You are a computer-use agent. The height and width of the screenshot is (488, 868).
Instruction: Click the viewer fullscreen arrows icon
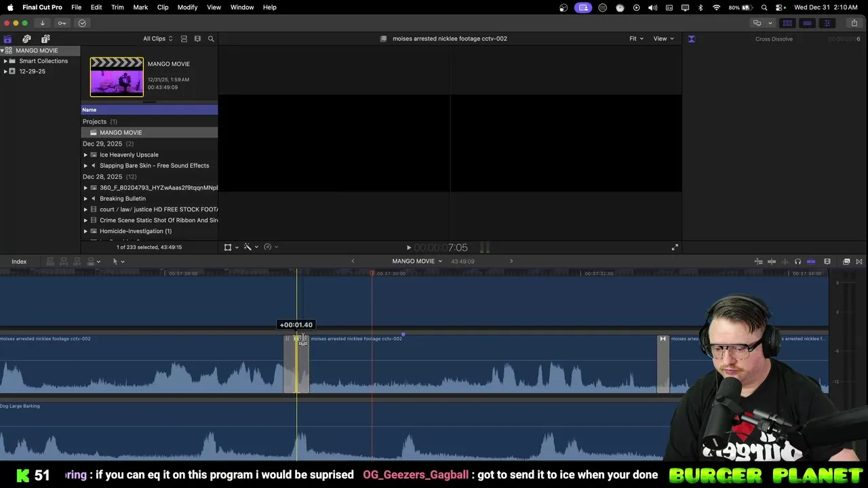click(675, 247)
